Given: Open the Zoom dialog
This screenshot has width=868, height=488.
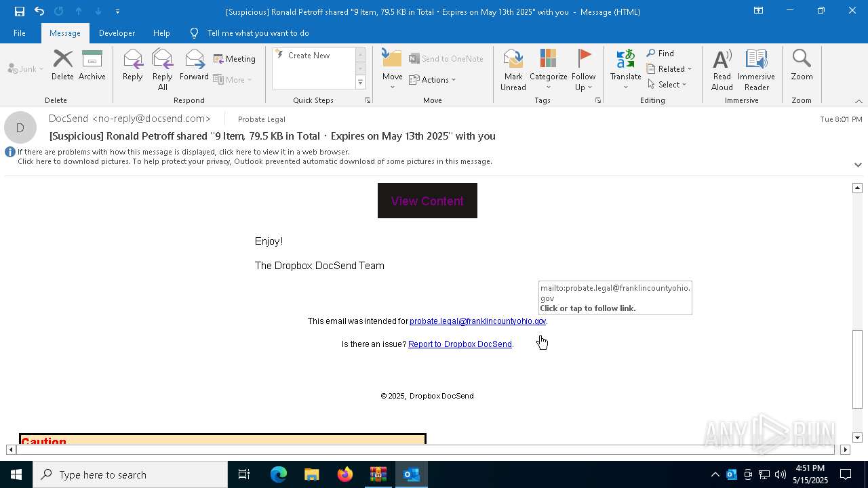Looking at the screenshot, I should click(802, 66).
